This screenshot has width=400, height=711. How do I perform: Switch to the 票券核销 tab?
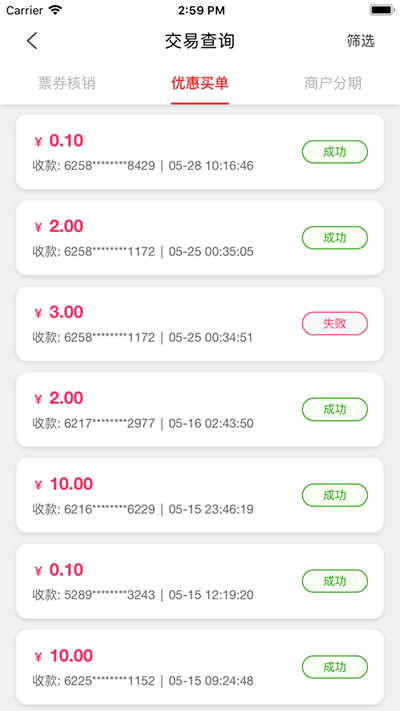click(x=67, y=83)
